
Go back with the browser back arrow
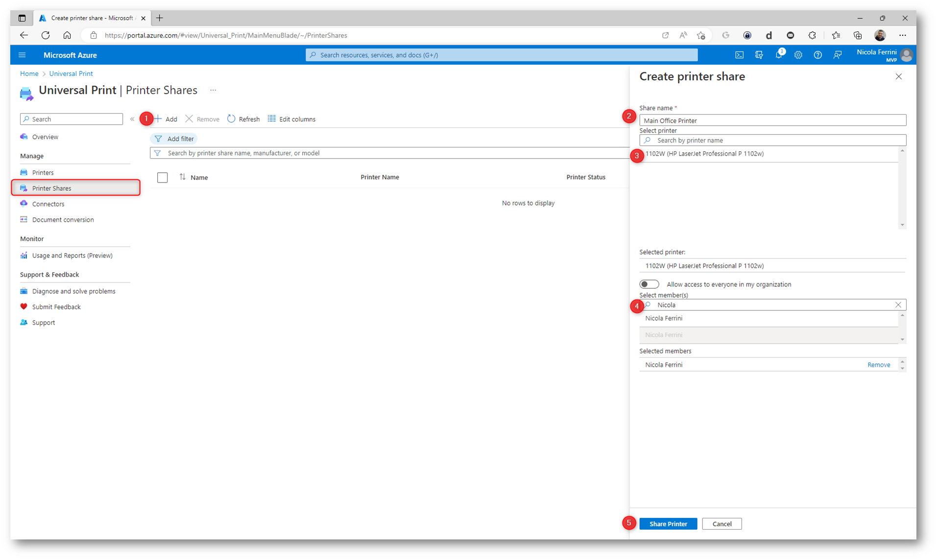click(x=24, y=35)
